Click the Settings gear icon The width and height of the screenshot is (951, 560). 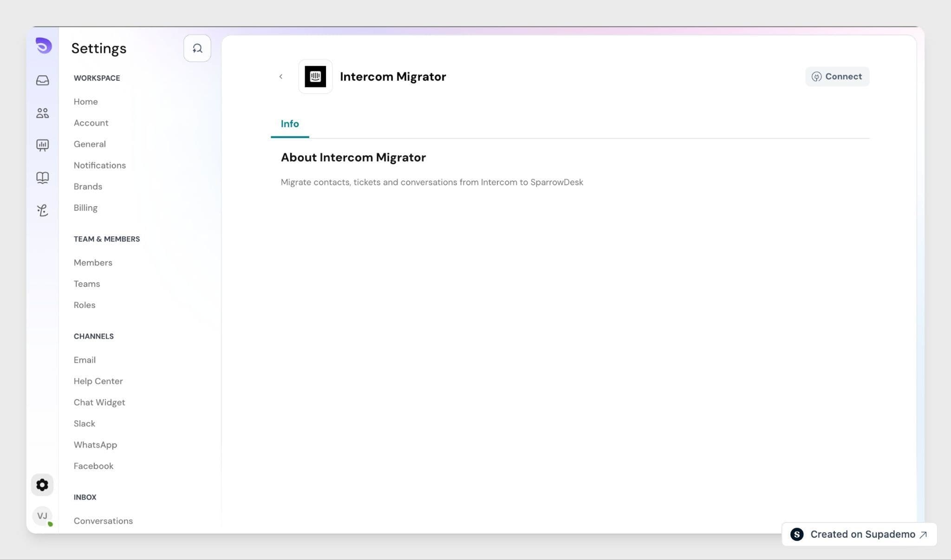point(42,485)
